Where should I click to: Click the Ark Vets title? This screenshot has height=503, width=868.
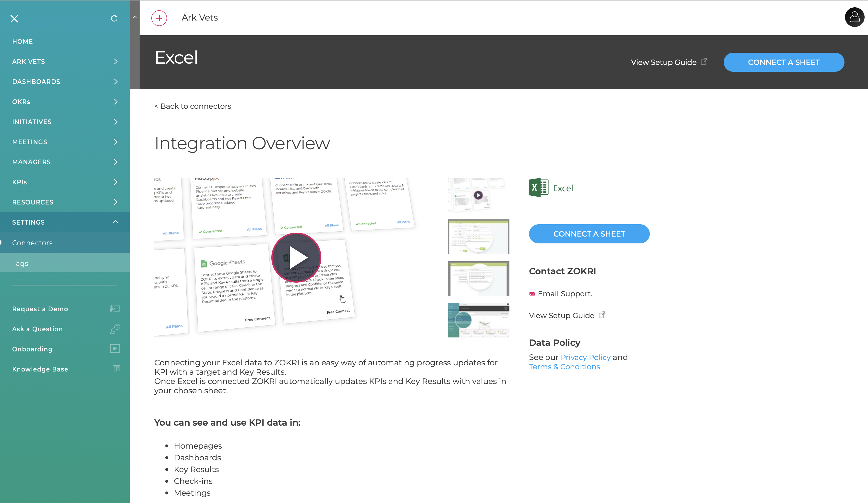(199, 18)
